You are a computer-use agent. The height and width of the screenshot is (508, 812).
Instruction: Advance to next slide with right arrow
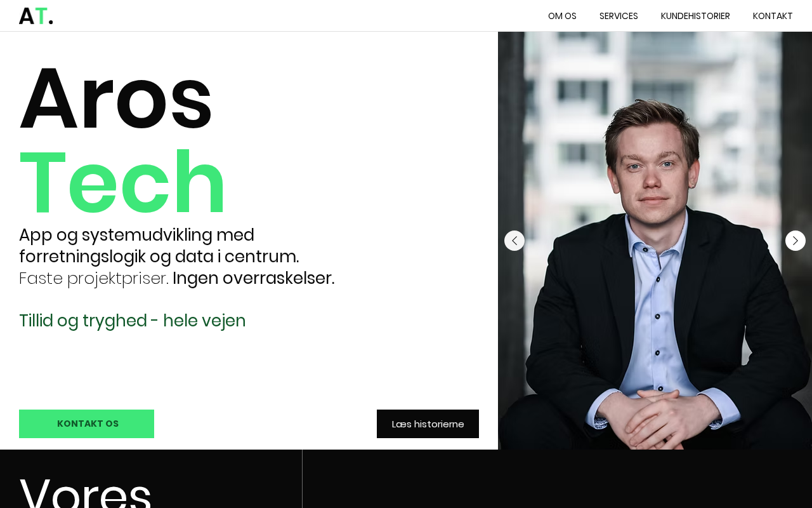(796, 241)
